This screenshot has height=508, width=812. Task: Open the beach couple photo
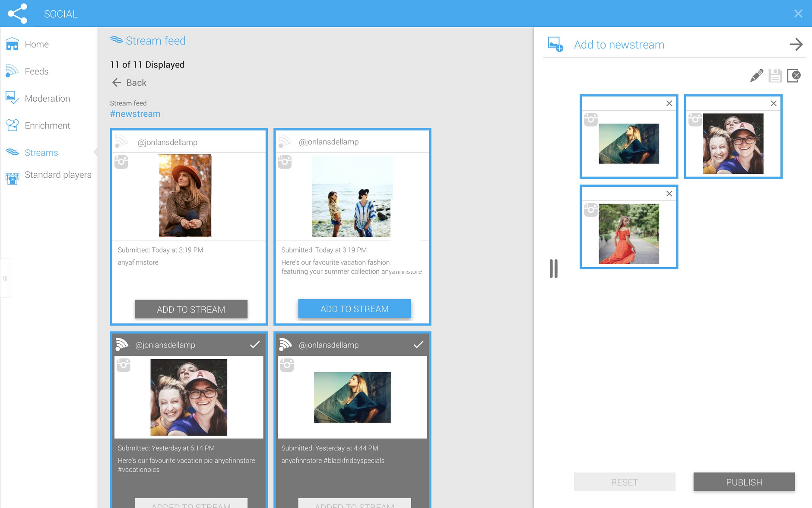click(x=351, y=196)
